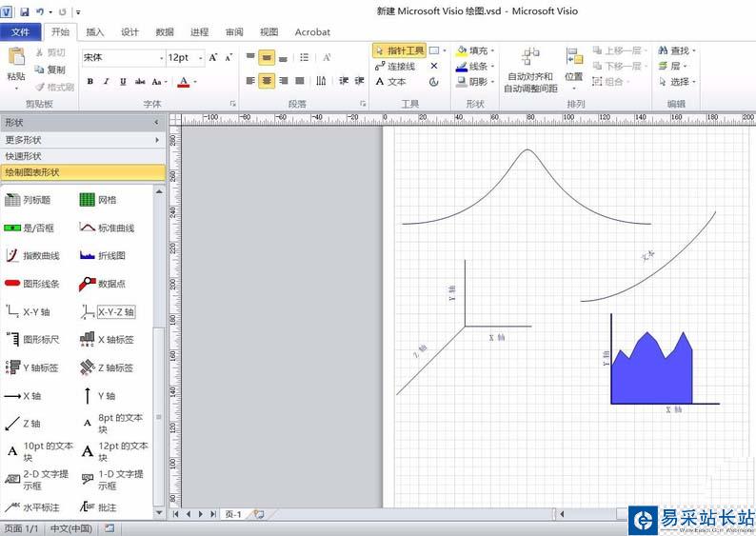Collapse the 形状 shapes pane
Image resolution: width=756 pixels, height=536 pixels.
[x=156, y=123]
